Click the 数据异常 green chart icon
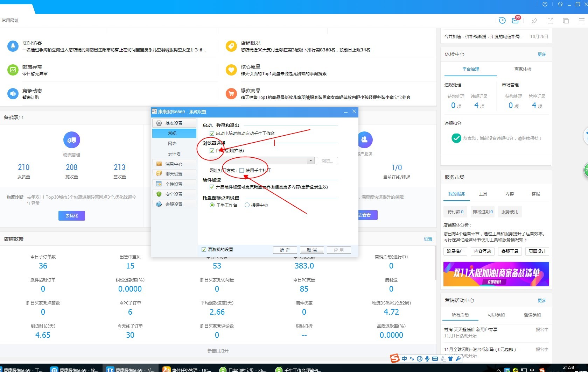 click(x=13, y=70)
